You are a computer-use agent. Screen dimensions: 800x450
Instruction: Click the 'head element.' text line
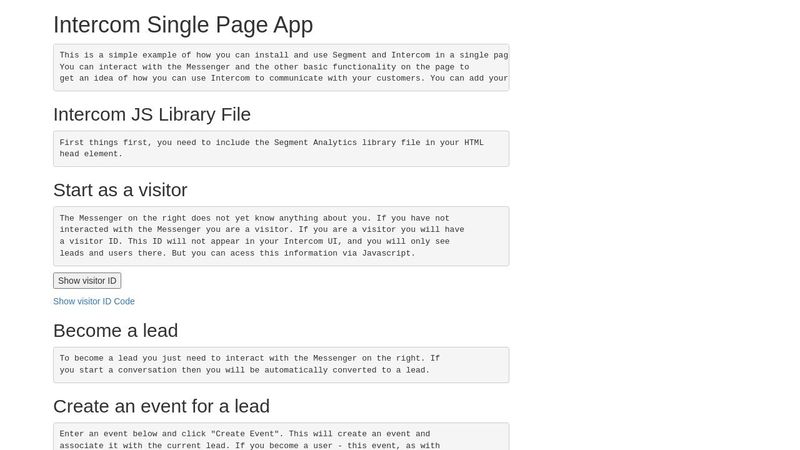(91, 154)
